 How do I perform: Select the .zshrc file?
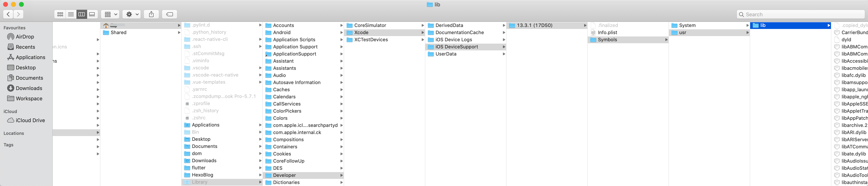click(x=222, y=118)
